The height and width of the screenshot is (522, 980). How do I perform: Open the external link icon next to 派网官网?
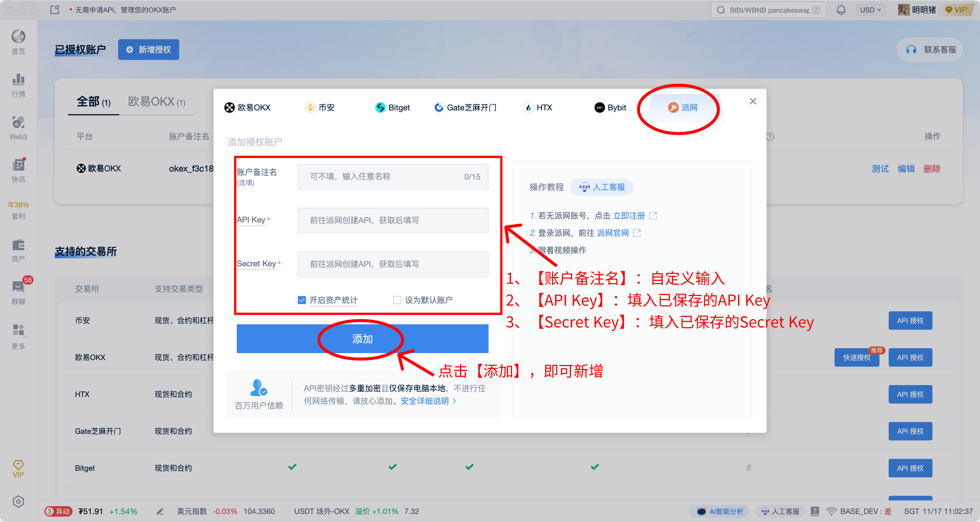point(637,233)
